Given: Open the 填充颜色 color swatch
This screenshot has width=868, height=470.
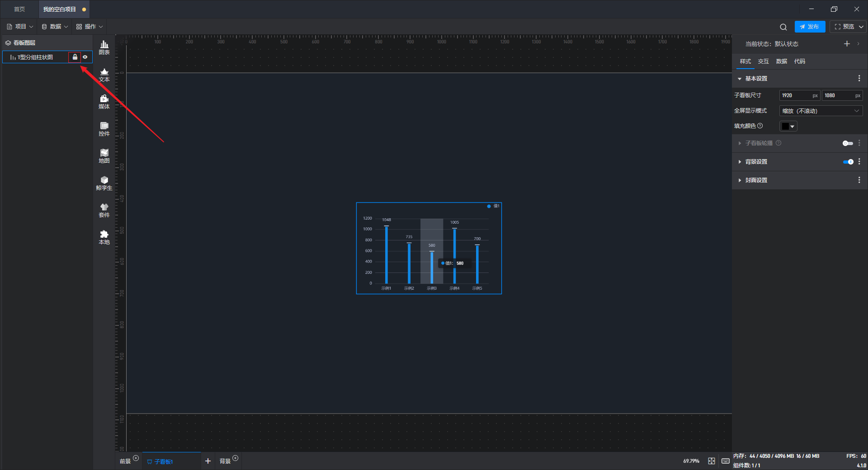Looking at the screenshot, I should 788,126.
